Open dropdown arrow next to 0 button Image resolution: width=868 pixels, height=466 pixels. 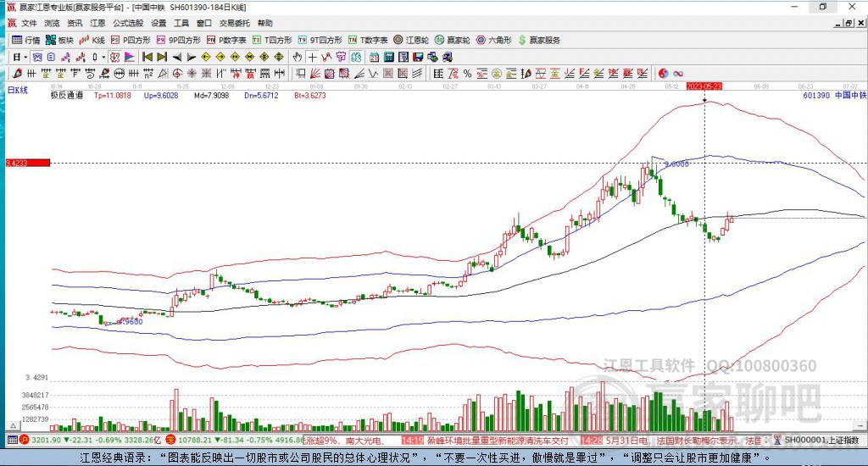[105, 57]
